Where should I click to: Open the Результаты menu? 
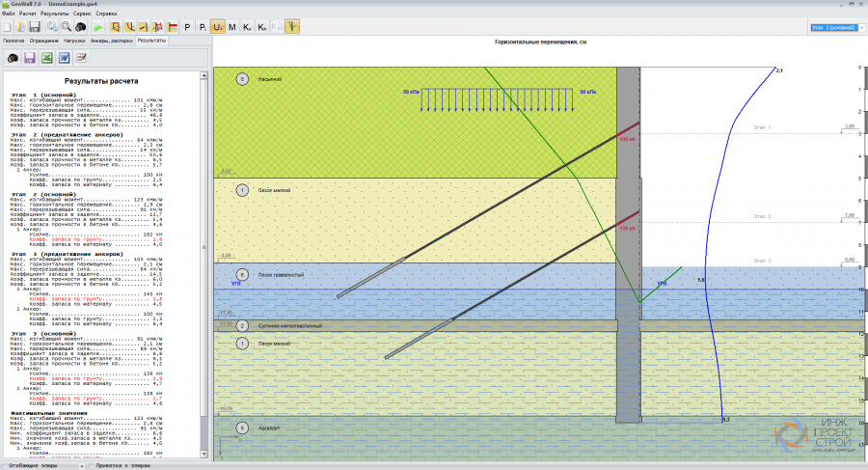click(54, 14)
